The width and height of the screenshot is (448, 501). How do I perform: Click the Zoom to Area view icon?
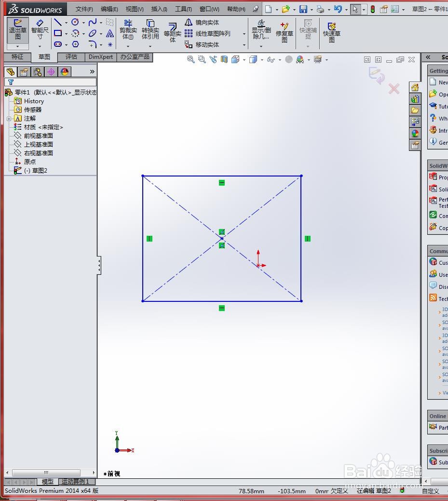tap(202, 59)
